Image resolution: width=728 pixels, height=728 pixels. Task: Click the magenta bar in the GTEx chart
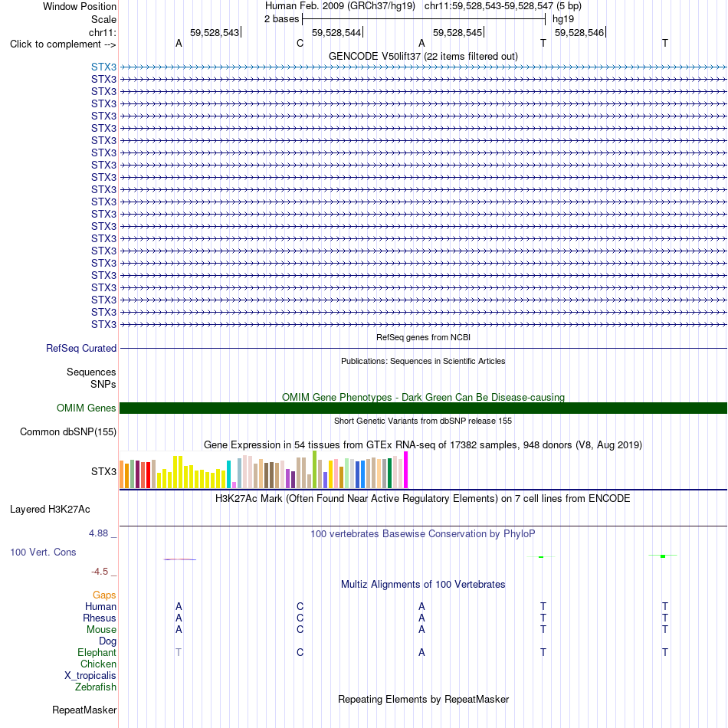pos(406,470)
